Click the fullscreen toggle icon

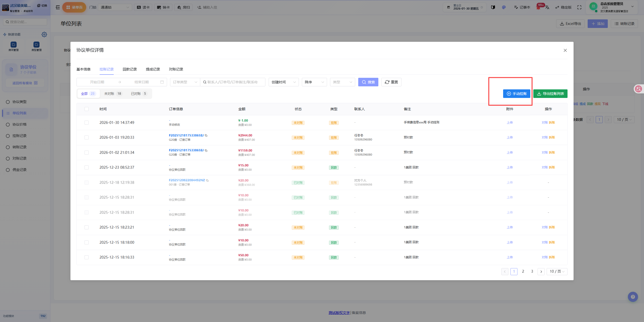click(579, 7)
